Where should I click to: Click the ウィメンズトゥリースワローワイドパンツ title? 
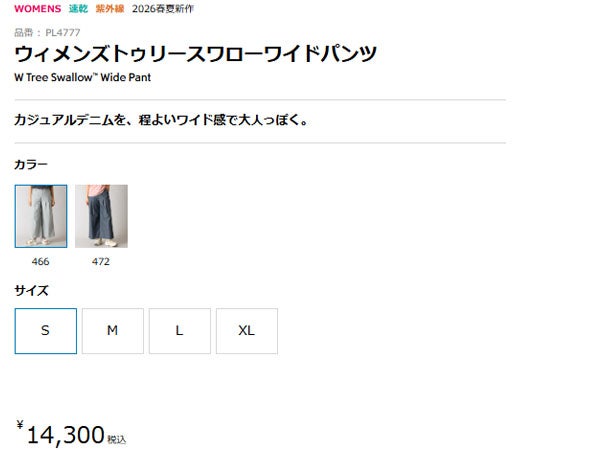(196, 54)
